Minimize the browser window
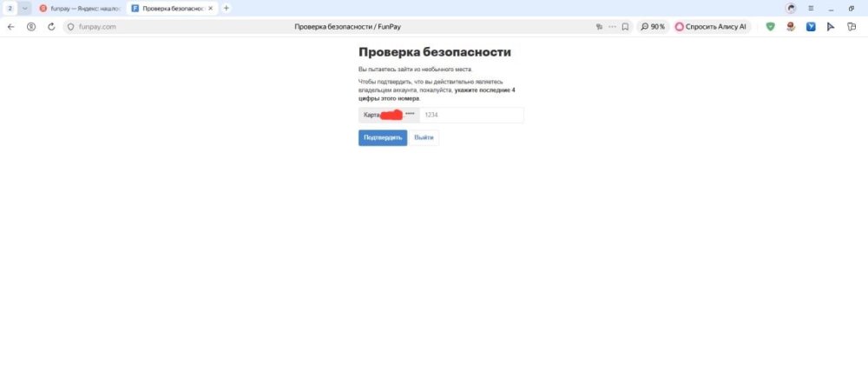The image size is (868, 385). [831, 9]
